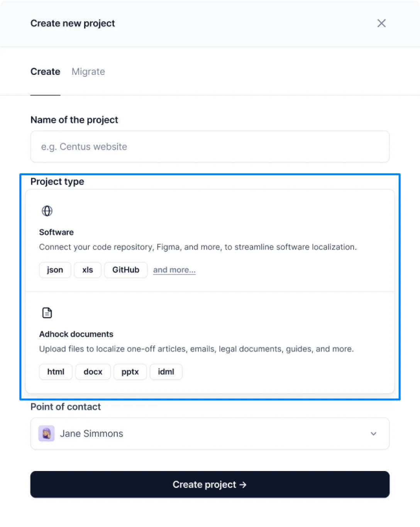
Task: Choose the Software project type
Action: coord(210,240)
